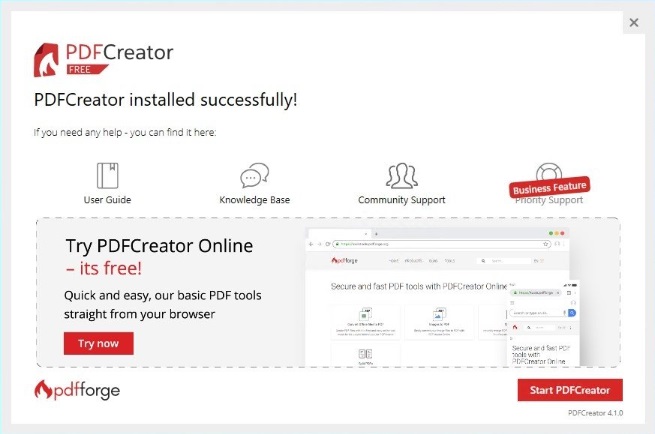Click the PDFCreator installed successfully heading
655x434 pixels.
165,101
